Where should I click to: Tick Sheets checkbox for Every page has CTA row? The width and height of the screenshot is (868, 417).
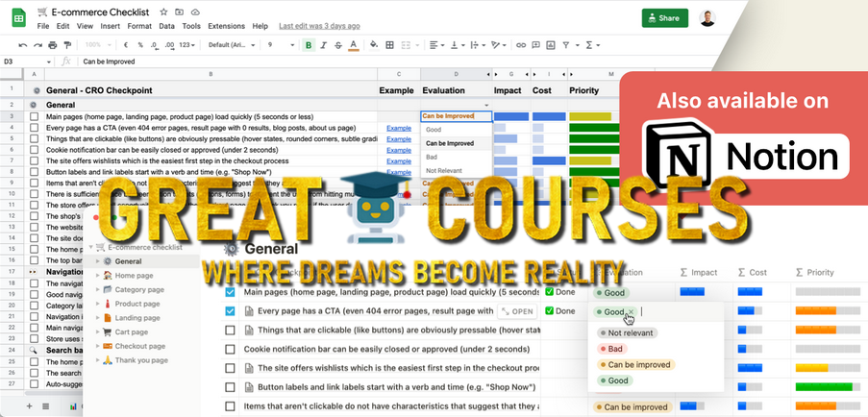35,128
